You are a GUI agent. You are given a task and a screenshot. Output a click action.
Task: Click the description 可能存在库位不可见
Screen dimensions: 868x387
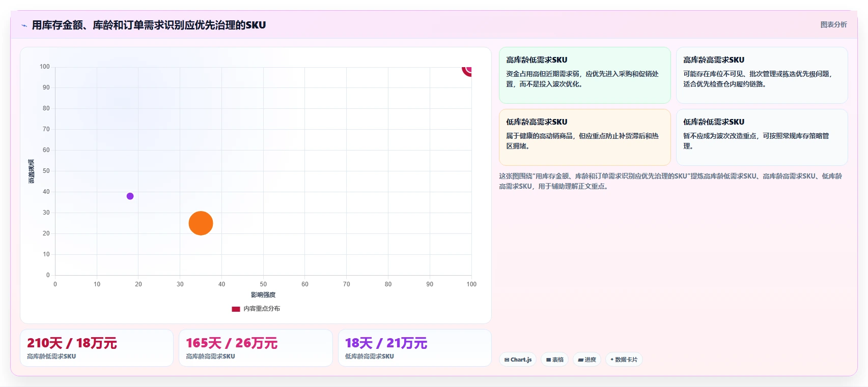(x=758, y=79)
